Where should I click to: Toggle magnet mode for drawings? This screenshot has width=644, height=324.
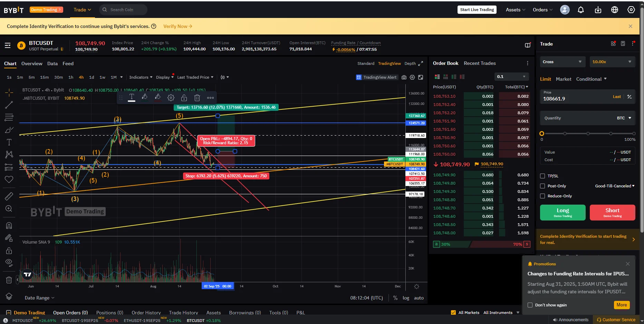[9, 226]
